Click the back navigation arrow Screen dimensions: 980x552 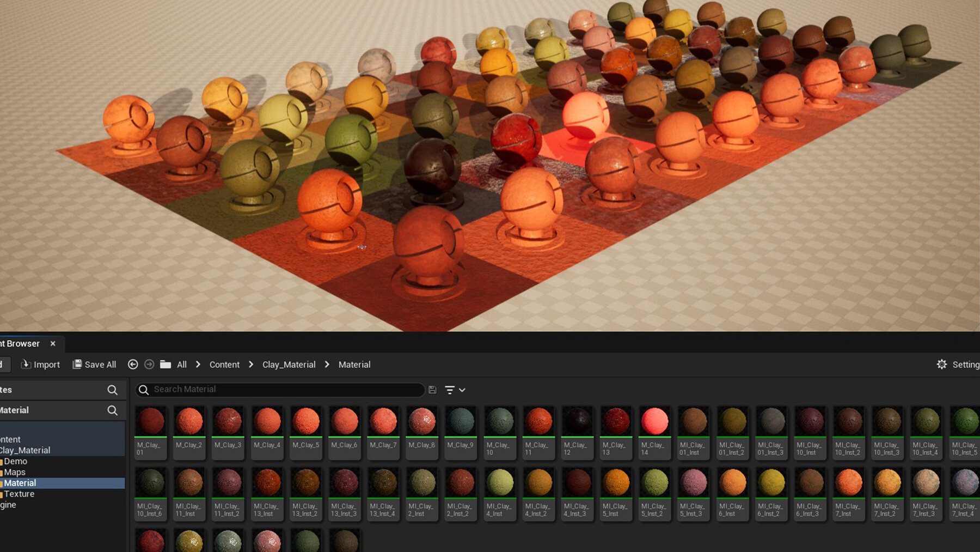(133, 365)
